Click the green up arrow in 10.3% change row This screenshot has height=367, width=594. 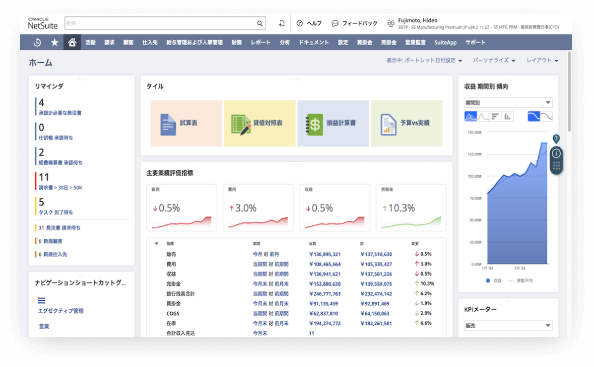417,284
